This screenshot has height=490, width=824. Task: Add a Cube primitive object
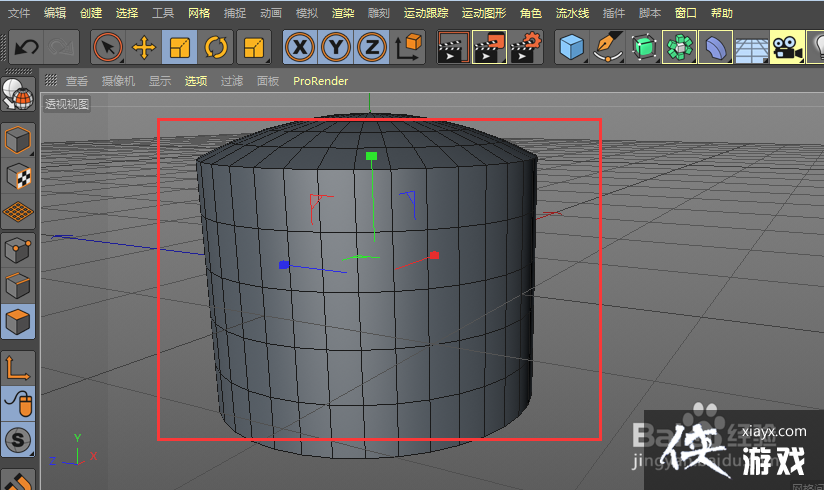[572, 47]
